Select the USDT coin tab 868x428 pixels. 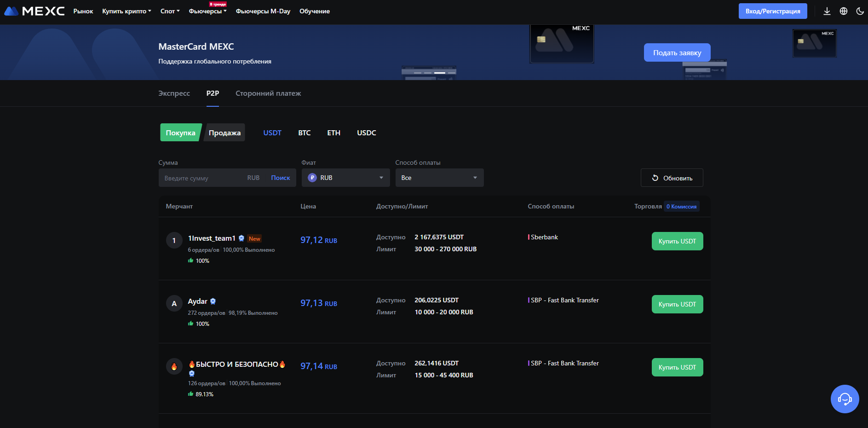(x=272, y=133)
